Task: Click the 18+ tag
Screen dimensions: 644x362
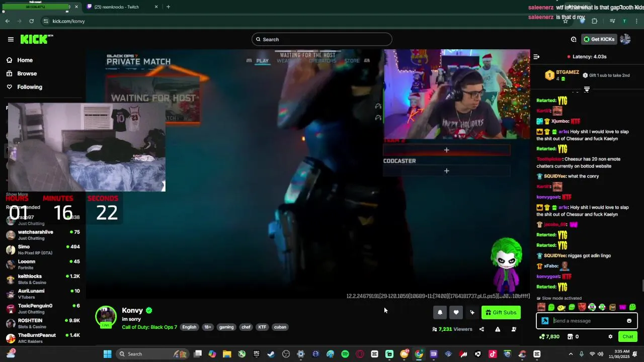Action: (x=207, y=327)
